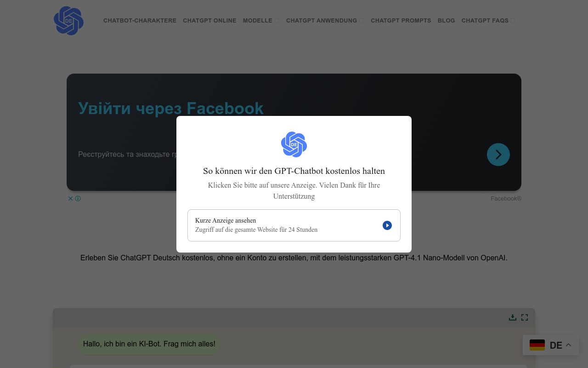
Task: Expand the CHATGPT ANWENDUNG dropdown menu
Action: tap(325, 21)
